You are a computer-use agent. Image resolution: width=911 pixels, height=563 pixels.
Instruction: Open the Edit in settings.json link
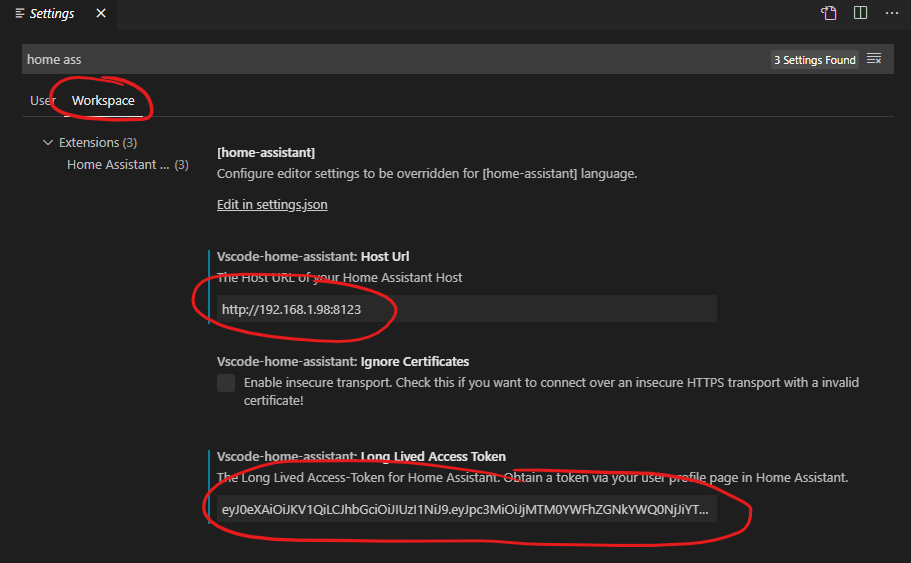[x=272, y=205]
